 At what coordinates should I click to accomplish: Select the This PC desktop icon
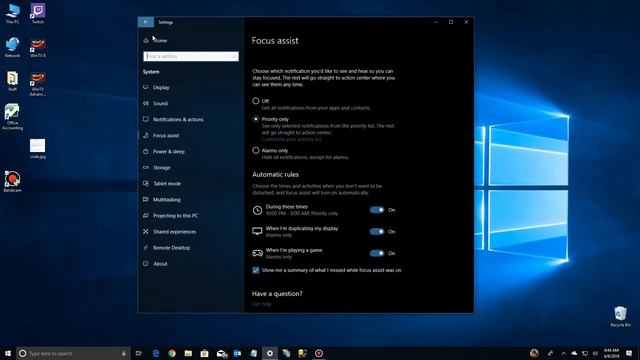(x=13, y=13)
